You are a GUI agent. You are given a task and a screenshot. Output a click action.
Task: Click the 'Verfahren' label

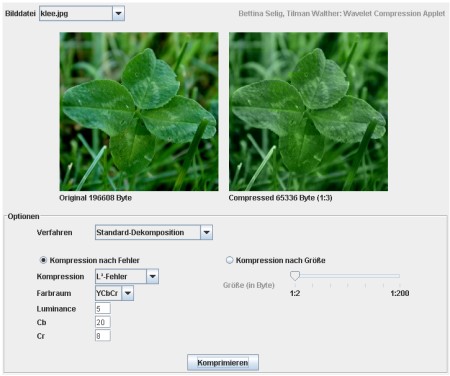tap(54, 232)
